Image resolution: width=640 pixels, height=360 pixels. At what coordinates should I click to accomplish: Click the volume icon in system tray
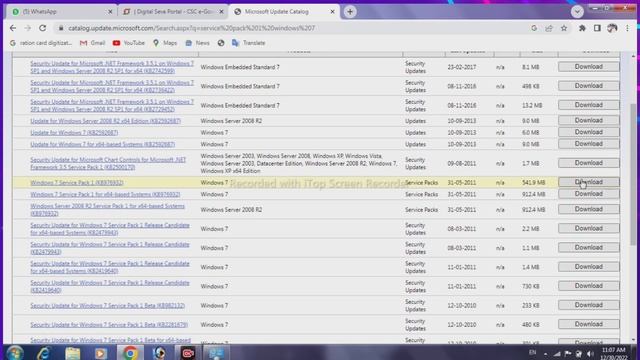tap(589, 353)
